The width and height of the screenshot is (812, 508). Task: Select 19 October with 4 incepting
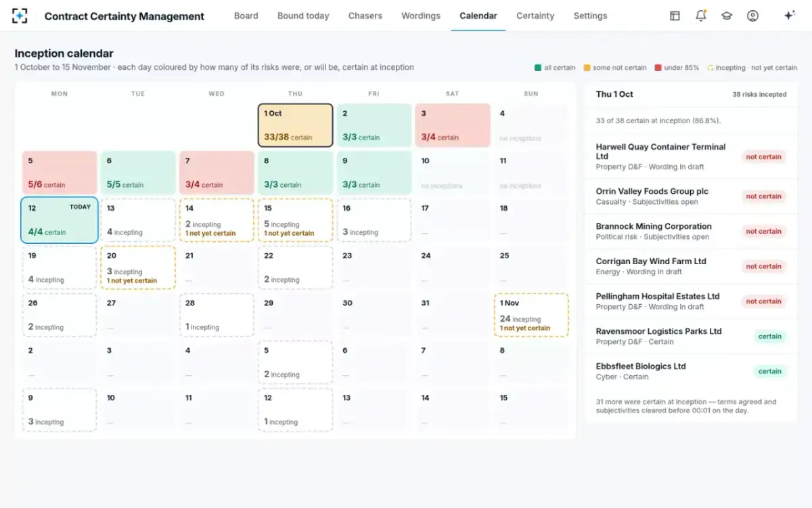pyautogui.click(x=60, y=268)
